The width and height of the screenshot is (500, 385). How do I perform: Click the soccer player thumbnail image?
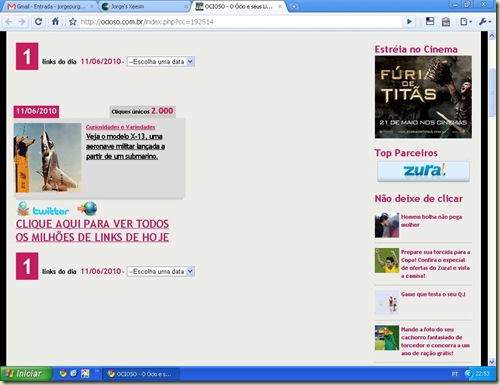click(387, 261)
